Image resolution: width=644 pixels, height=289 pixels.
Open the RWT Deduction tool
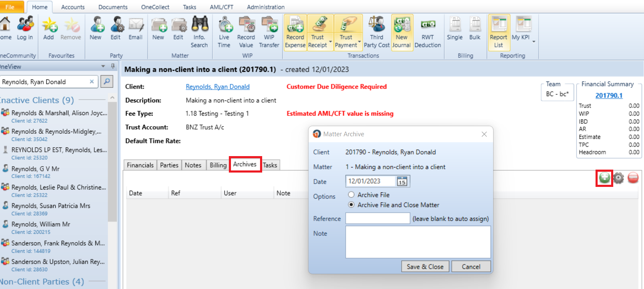[427, 33]
